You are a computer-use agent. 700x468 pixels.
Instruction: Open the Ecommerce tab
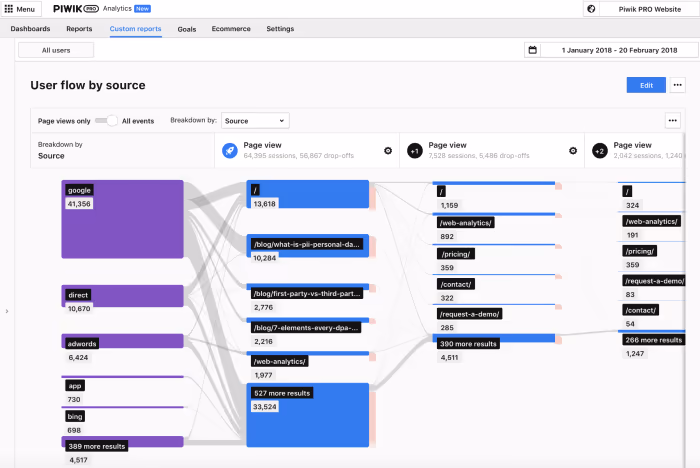click(x=231, y=29)
